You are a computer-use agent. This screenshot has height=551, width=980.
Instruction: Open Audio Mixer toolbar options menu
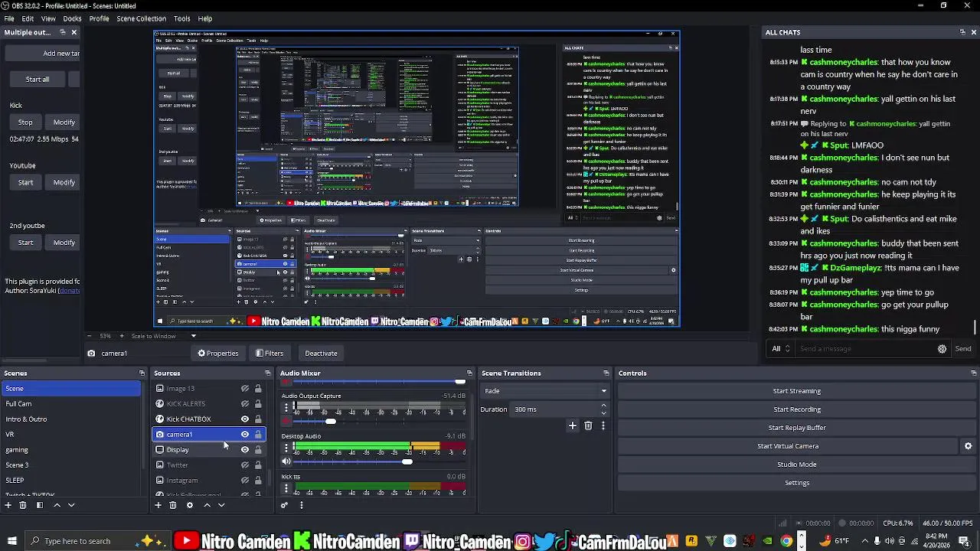(x=301, y=505)
